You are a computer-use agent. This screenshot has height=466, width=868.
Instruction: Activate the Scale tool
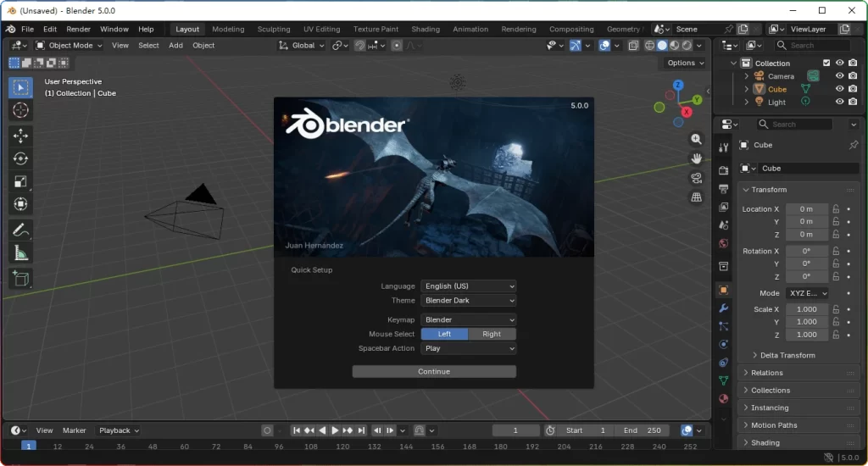[x=20, y=181]
